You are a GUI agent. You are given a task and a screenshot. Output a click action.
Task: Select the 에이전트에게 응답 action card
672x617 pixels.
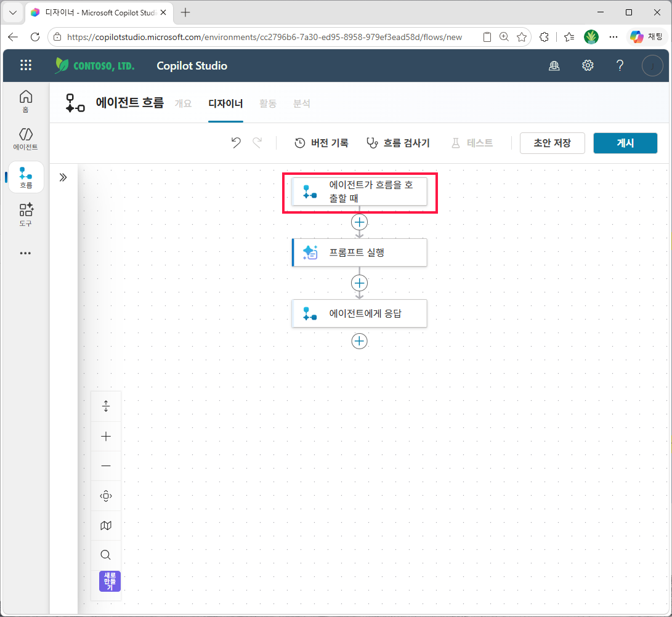[359, 313]
